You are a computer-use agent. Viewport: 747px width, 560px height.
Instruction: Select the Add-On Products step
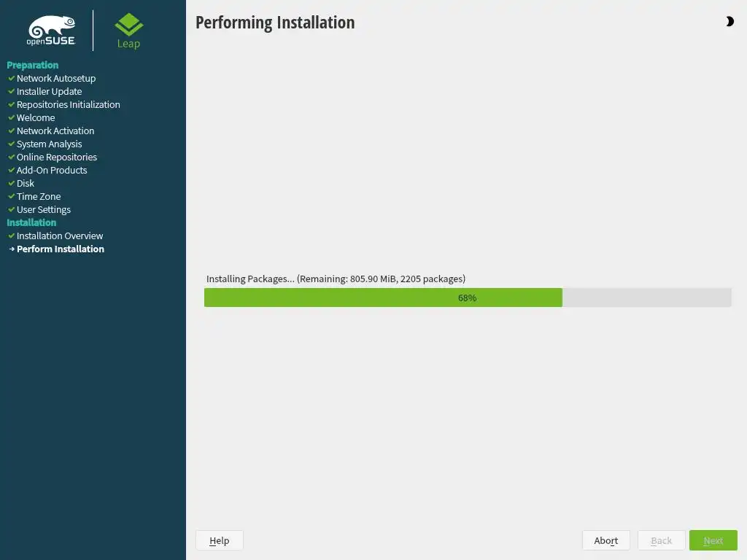[52, 170]
